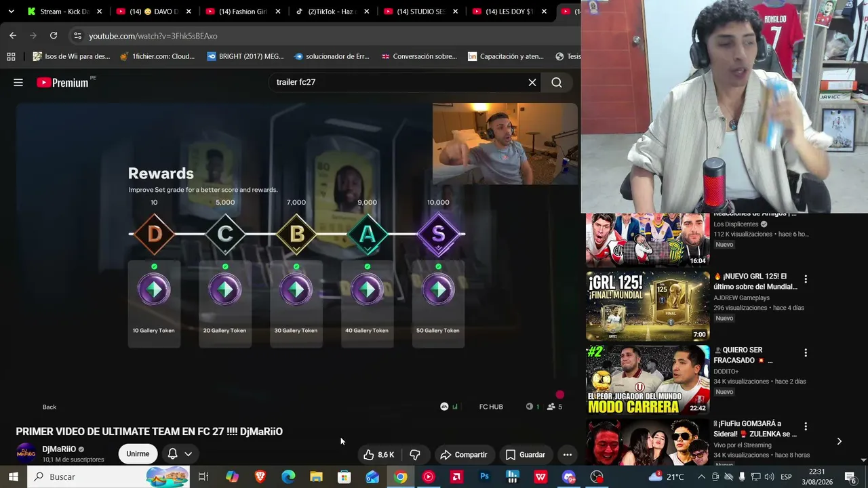Viewport: 868px width, 488px height.
Task: Clear the search box text with the X
Action: (532, 83)
